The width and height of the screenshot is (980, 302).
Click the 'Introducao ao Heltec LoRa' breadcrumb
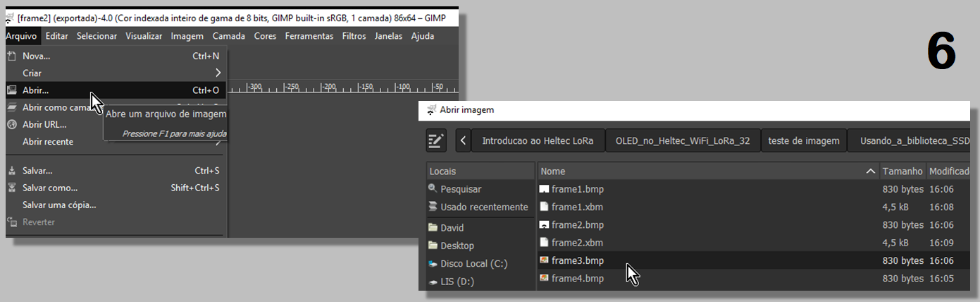tap(538, 140)
